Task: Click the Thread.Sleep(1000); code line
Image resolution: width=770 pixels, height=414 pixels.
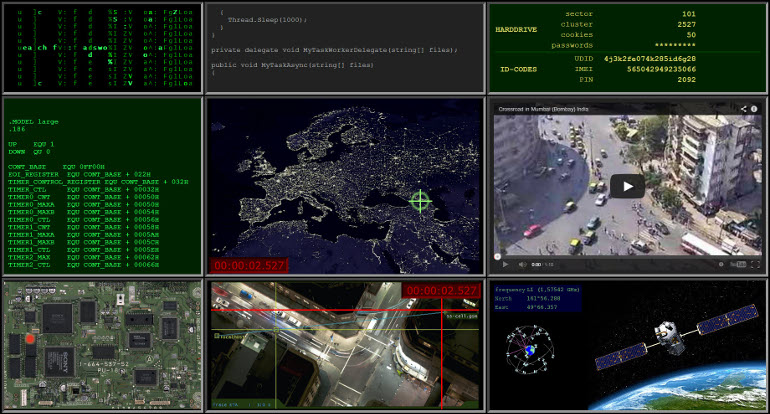Action: [x=267, y=20]
